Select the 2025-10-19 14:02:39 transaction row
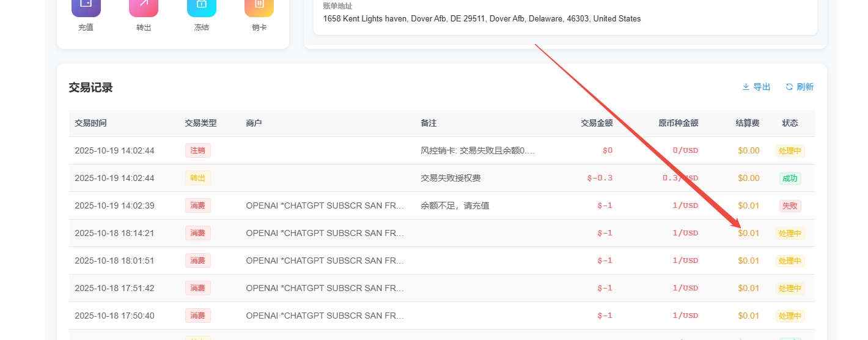The width and height of the screenshot is (868, 340). pos(441,205)
